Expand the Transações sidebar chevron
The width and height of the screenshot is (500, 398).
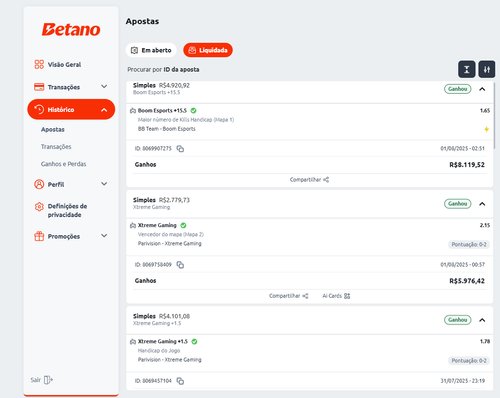click(104, 87)
